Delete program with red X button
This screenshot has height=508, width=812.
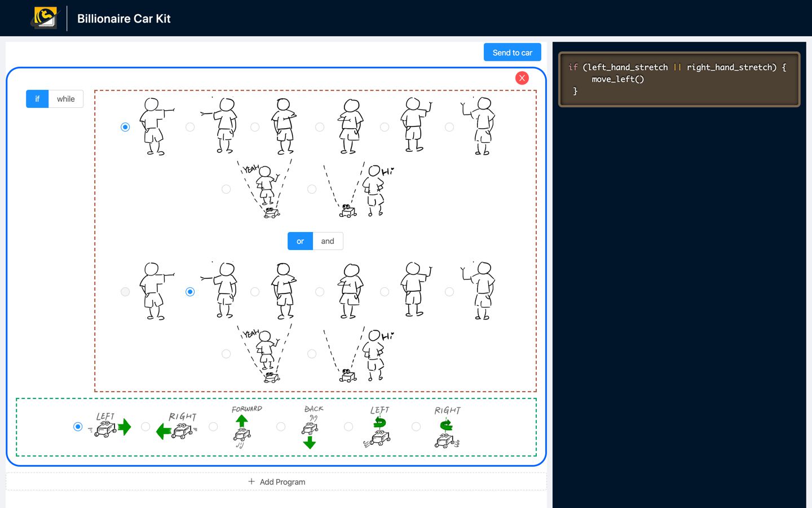point(522,78)
